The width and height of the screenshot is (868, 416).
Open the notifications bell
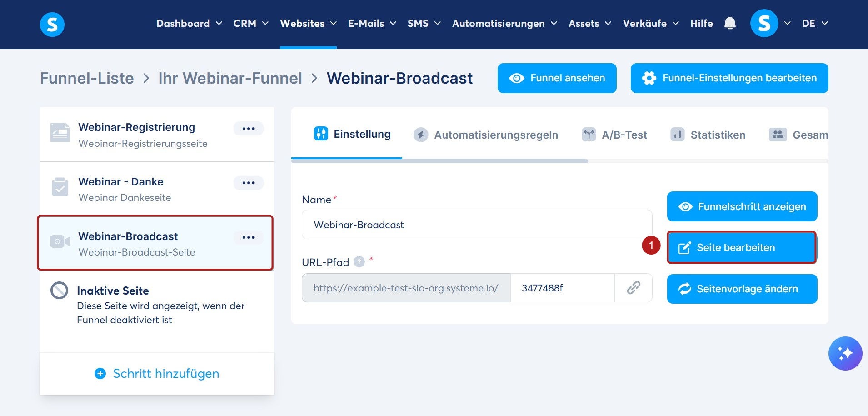pyautogui.click(x=730, y=23)
